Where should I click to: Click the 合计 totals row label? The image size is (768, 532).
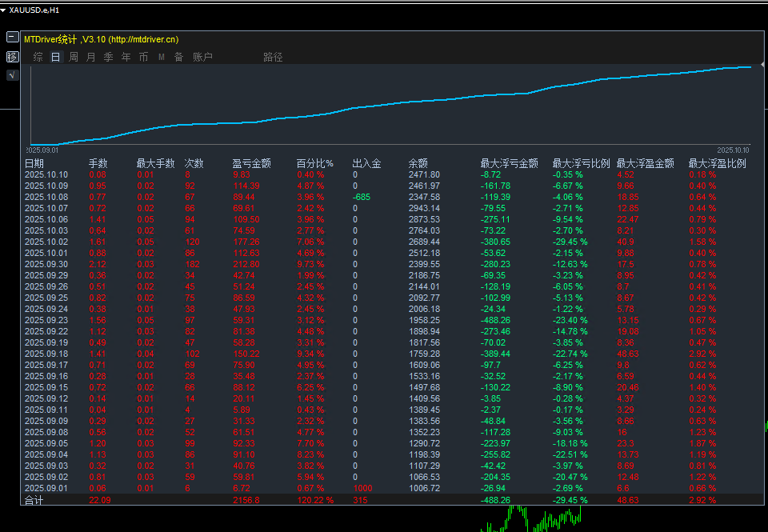coord(34,500)
